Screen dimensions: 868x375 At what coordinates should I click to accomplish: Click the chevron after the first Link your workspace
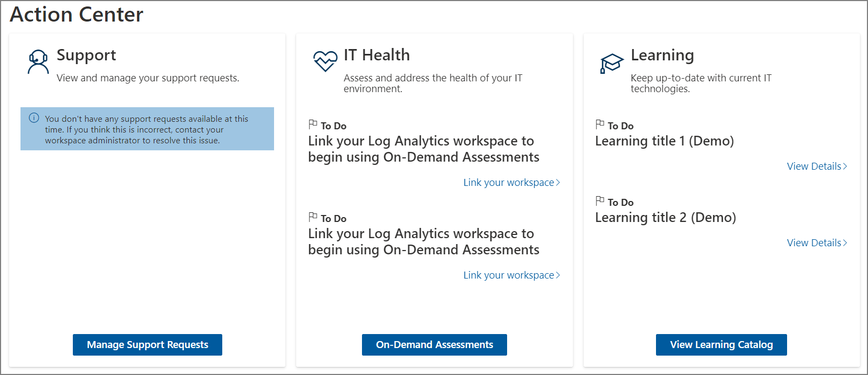pos(558,183)
